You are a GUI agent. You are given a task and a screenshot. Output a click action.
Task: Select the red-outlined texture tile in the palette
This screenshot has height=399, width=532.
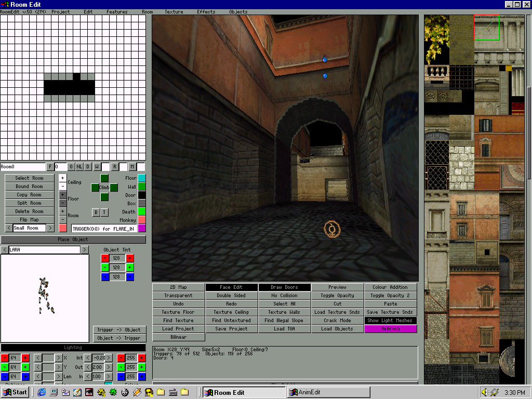[x=486, y=28]
